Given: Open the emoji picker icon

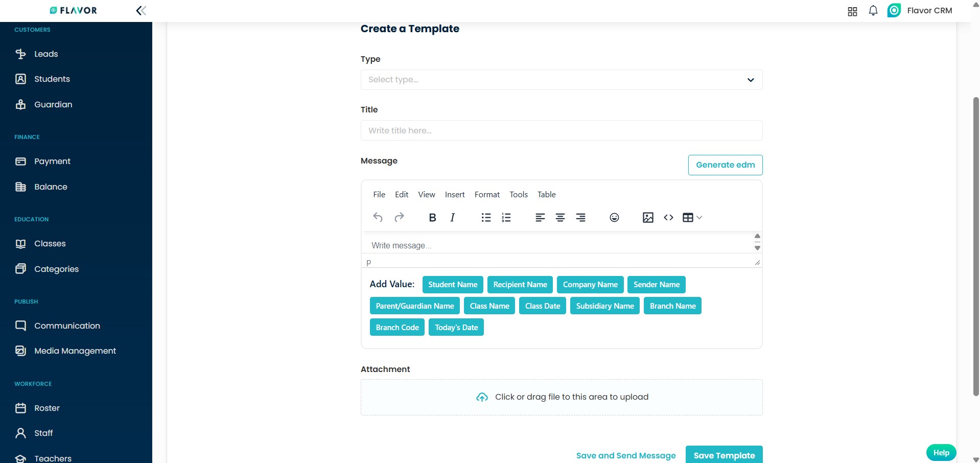Looking at the screenshot, I should pos(614,218).
